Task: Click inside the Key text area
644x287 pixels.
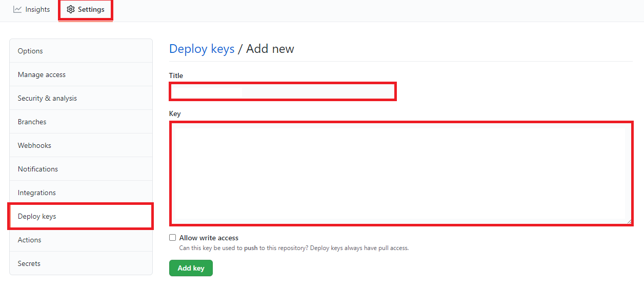Action: pyautogui.click(x=401, y=173)
